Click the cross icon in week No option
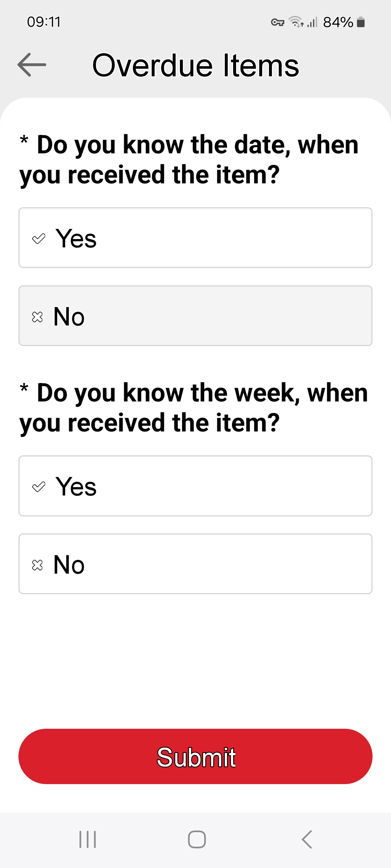The width and height of the screenshot is (391, 868). (x=37, y=565)
